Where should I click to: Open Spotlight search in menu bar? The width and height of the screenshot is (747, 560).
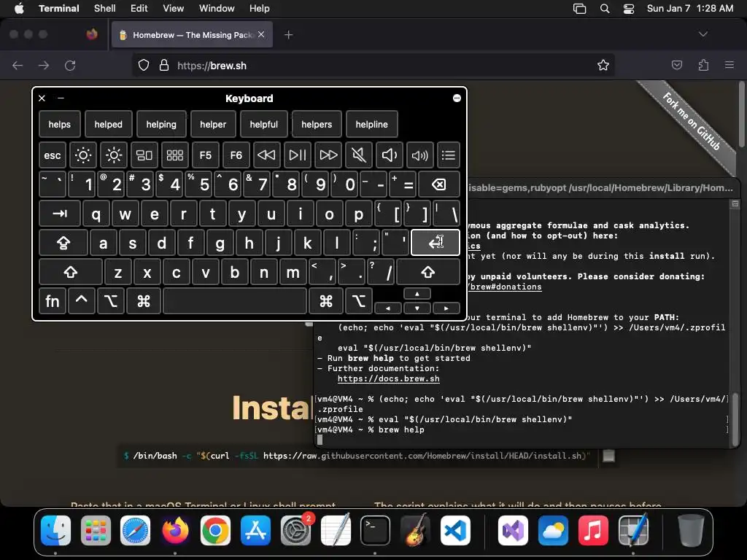tap(605, 8)
